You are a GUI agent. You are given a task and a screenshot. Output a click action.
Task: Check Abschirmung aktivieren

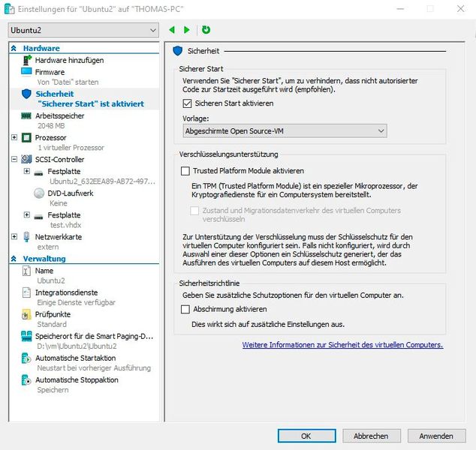coord(185,309)
